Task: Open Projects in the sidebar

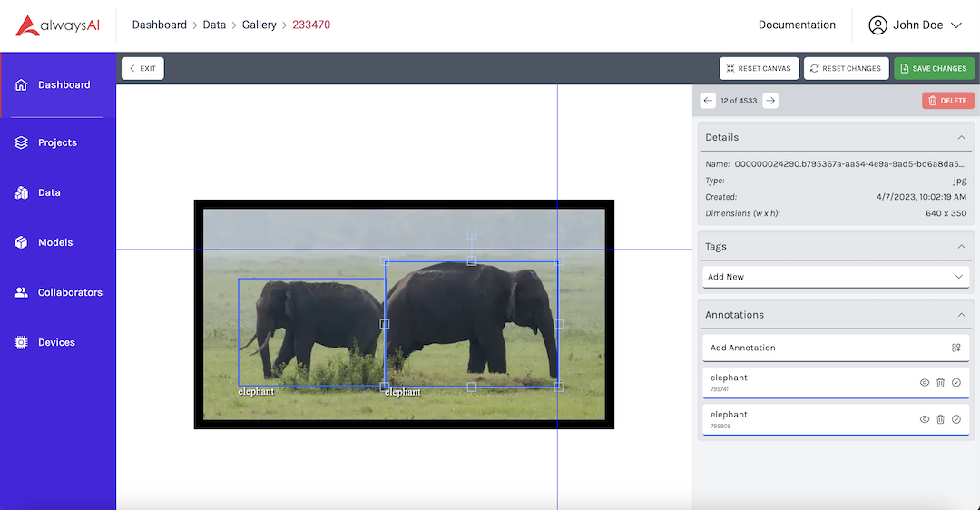Action: tap(57, 142)
